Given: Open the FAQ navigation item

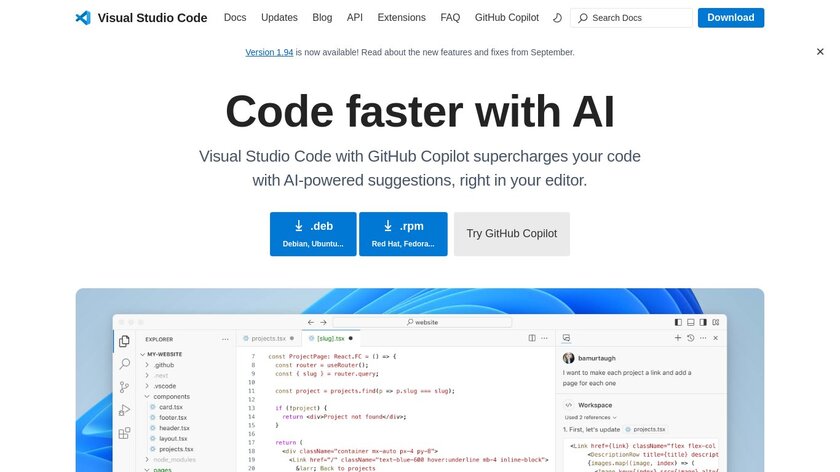Looking at the screenshot, I should (x=450, y=18).
